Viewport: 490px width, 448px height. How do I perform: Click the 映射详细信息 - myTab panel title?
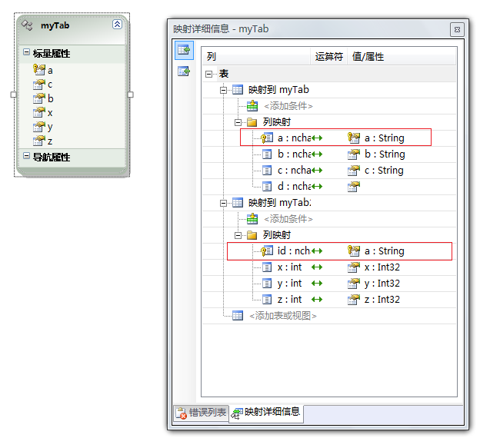pos(221,29)
